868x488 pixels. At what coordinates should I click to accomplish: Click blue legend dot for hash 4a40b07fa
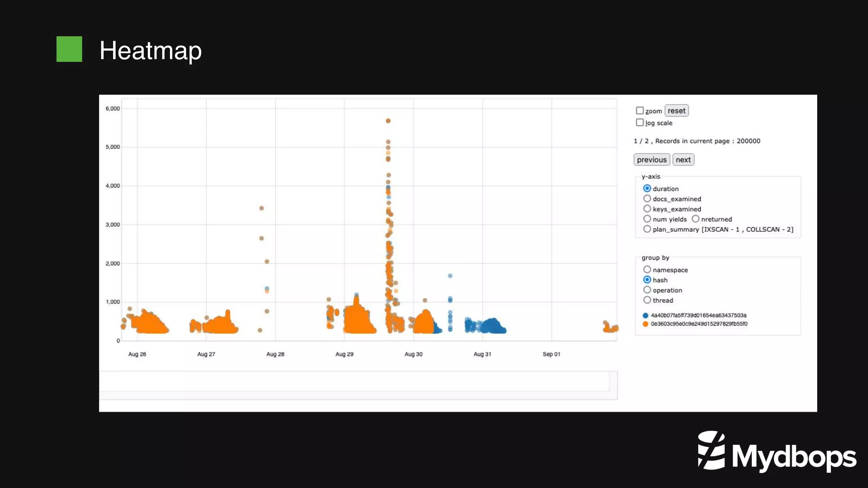tap(645, 315)
